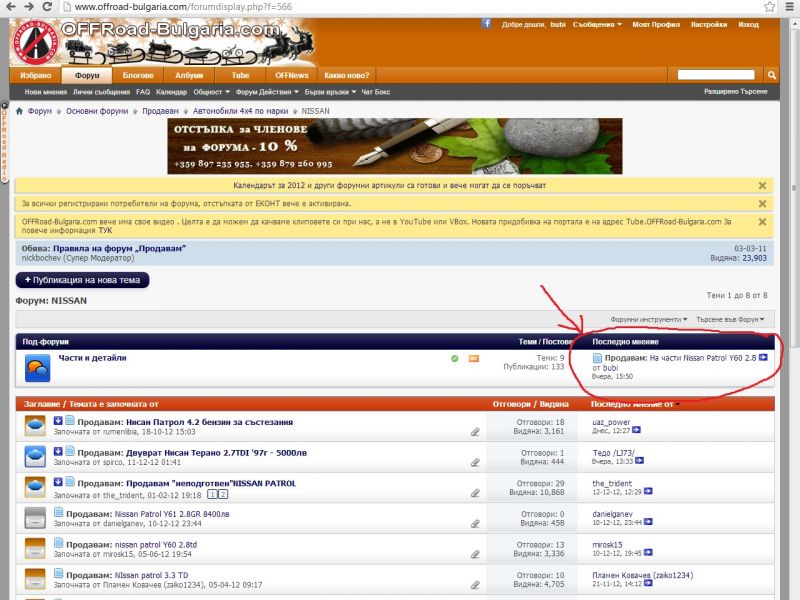Dismiss the EKONT discount notice

762,204
